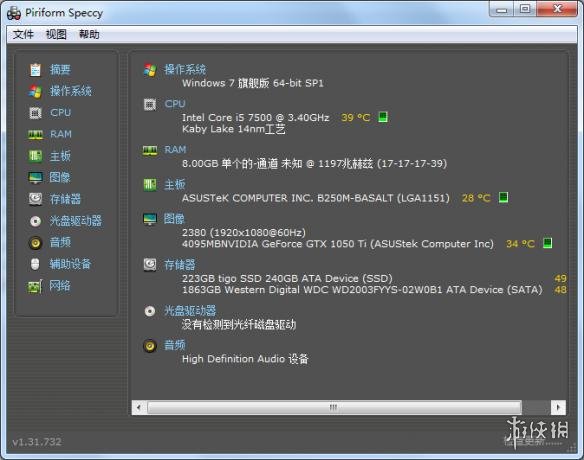Click the 辅助设备 mouse icon in sidebar

[x=35, y=264]
